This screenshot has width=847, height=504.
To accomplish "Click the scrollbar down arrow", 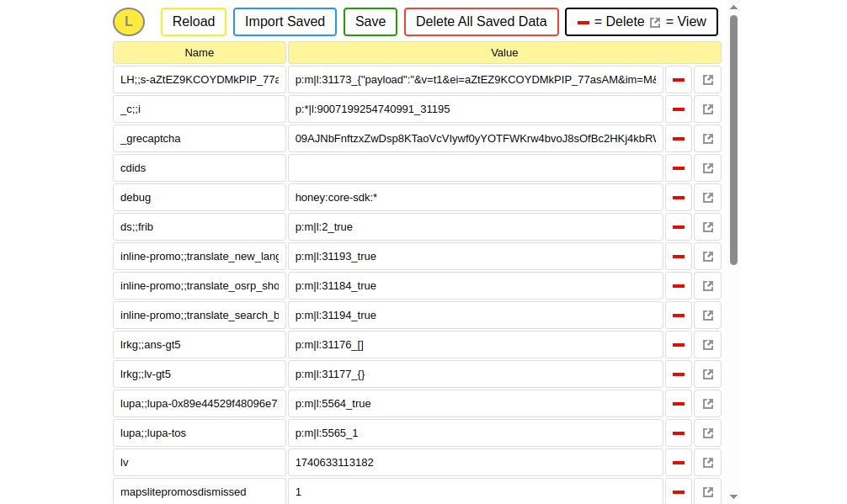I will pyautogui.click(x=733, y=496).
